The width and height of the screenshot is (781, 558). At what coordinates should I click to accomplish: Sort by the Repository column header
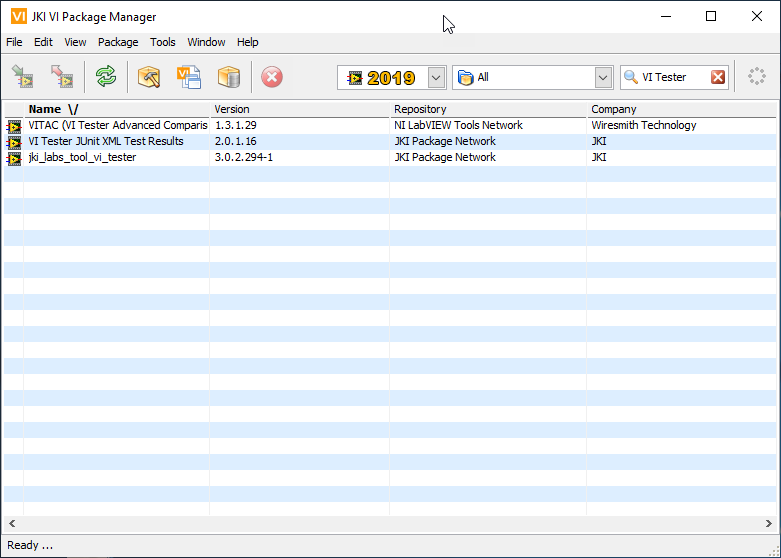pyautogui.click(x=488, y=109)
